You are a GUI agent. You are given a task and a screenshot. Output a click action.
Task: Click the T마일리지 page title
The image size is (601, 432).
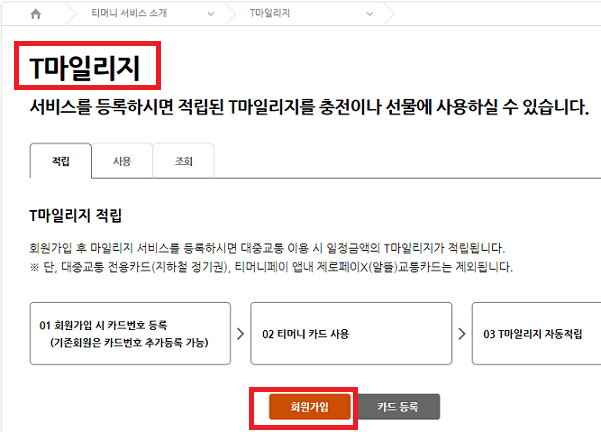tap(84, 68)
